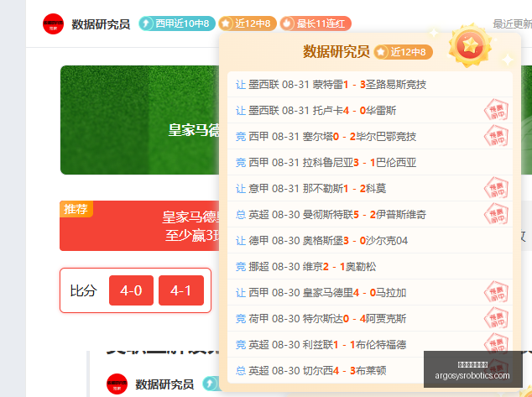Image resolution: width=532 pixels, height=397 pixels.
Task: Select the 曼彻斯特联 5-2 伊普斯维奇 row
Action: (370, 215)
